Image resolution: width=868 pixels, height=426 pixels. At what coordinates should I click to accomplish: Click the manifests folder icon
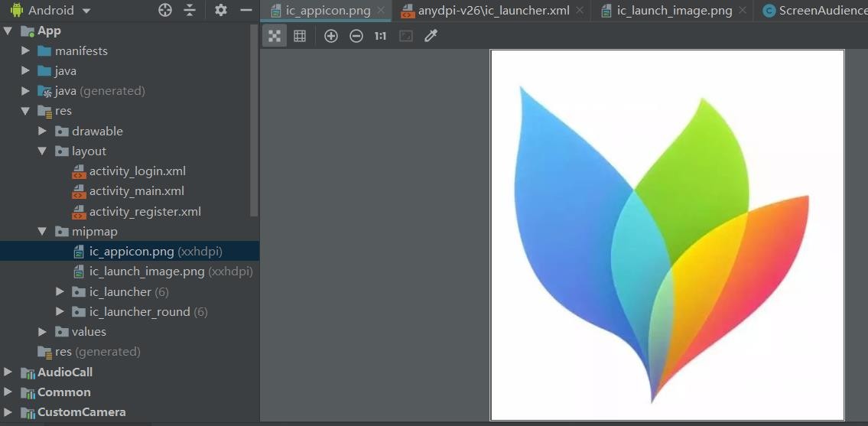click(44, 51)
